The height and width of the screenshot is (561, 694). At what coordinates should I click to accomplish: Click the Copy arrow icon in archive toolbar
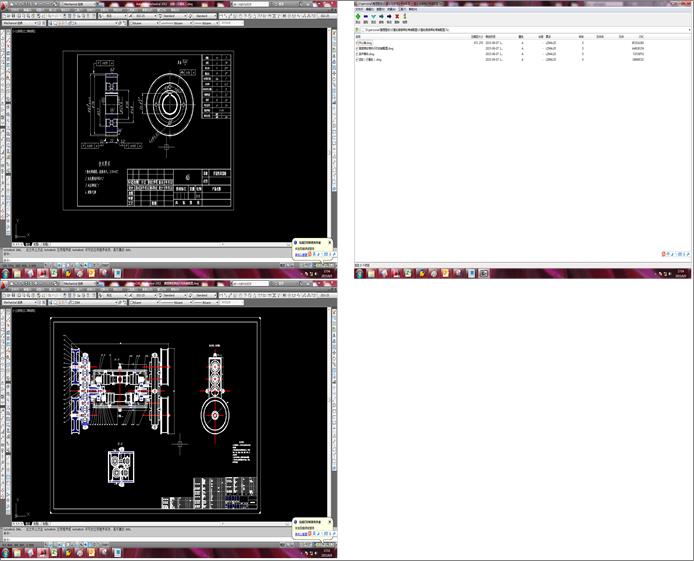(381, 16)
